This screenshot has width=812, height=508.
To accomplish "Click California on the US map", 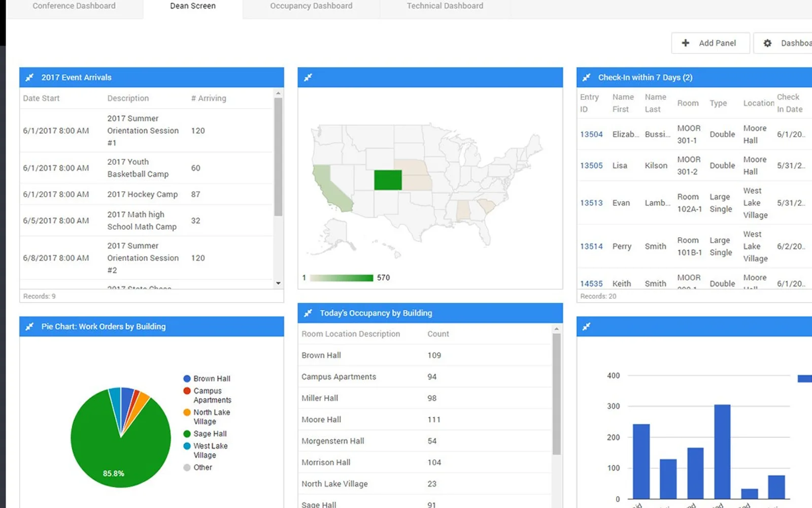I will click(331, 187).
